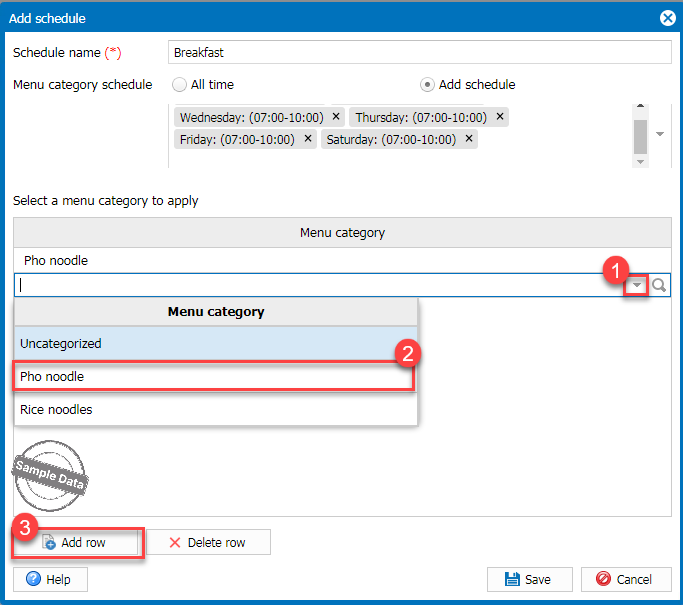Click the magnifier search icon in category row
683x605 pixels.
click(659, 286)
